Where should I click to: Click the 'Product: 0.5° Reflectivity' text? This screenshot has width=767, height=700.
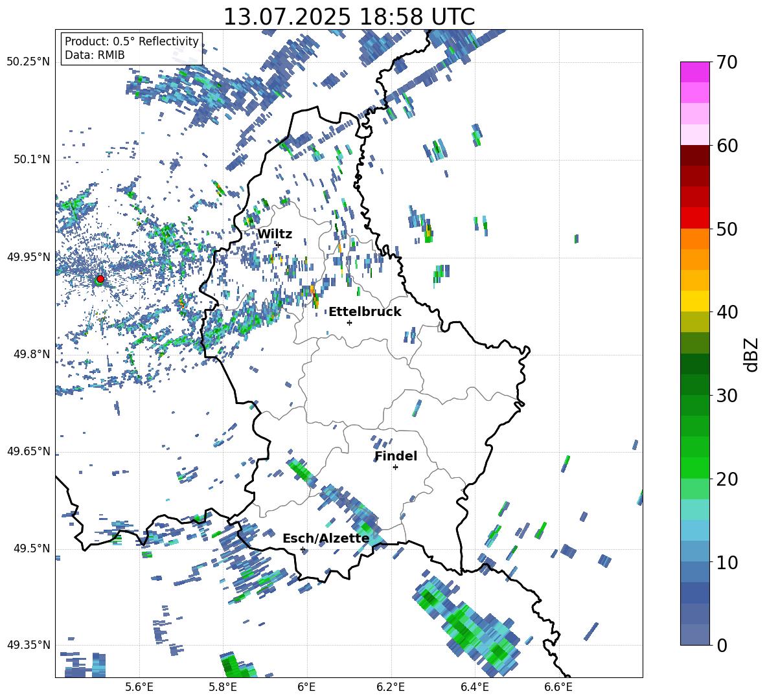pyautogui.click(x=132, y=41)
